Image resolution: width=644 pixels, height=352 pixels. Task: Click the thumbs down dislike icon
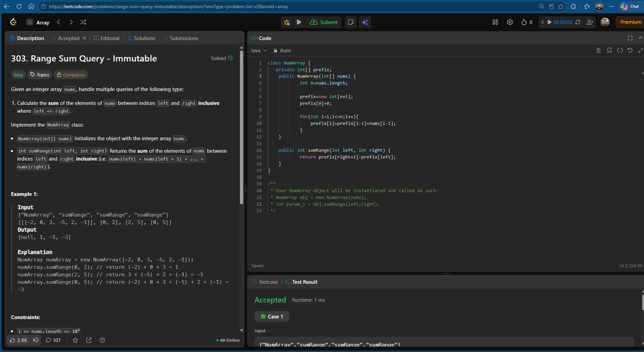tap(36, 340)
